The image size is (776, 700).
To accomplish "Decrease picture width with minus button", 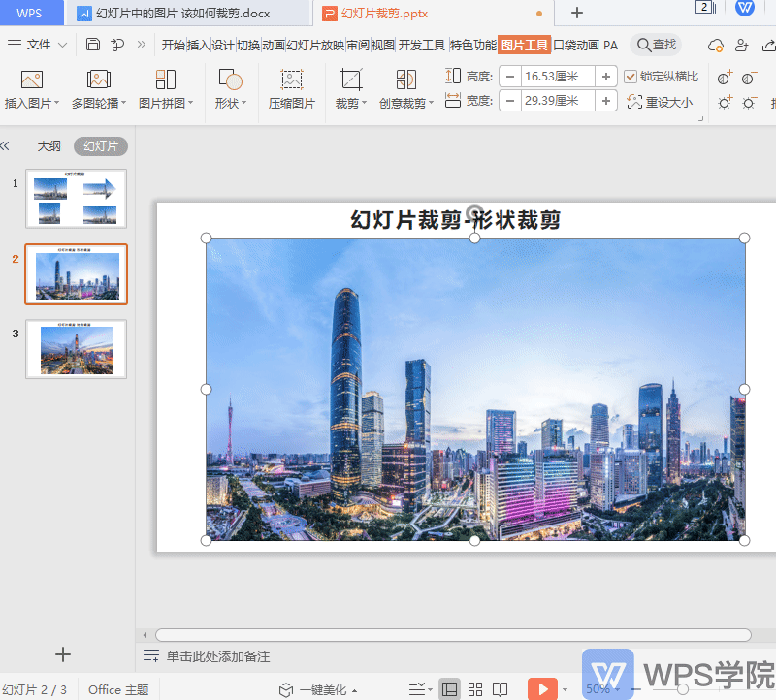I will point(510,101).
